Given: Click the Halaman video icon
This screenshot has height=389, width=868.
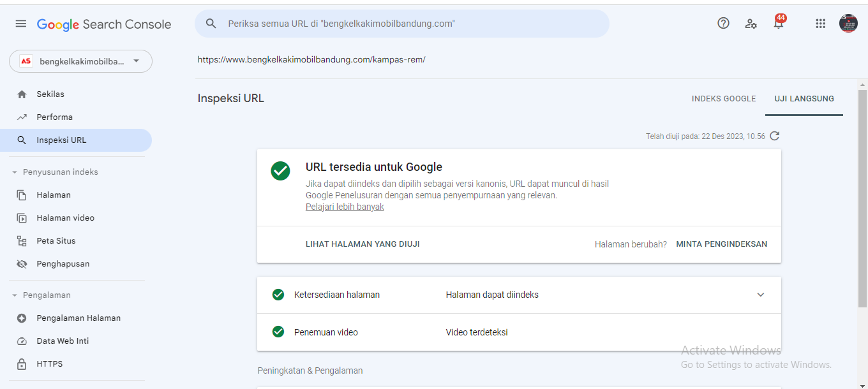Looking at the screenshot, I should coord(22,218).
